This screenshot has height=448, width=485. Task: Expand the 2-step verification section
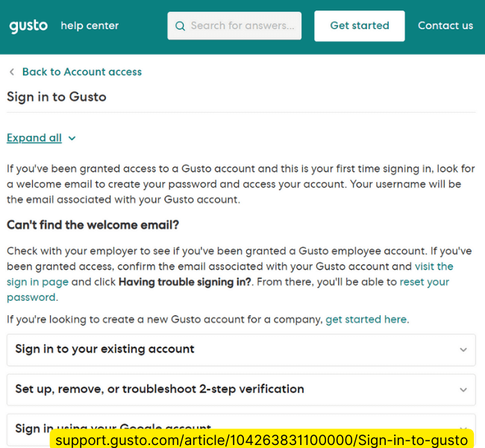click(x=241, y=390)
